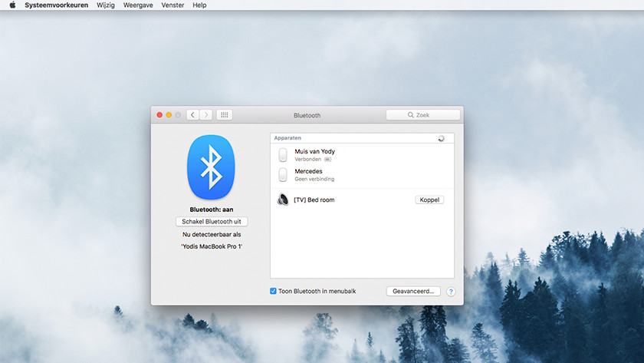The height and width of the screenshot is (363, 644).
Task: Click the speaker icon for [TV] Bed room
Action: [283, 200]
